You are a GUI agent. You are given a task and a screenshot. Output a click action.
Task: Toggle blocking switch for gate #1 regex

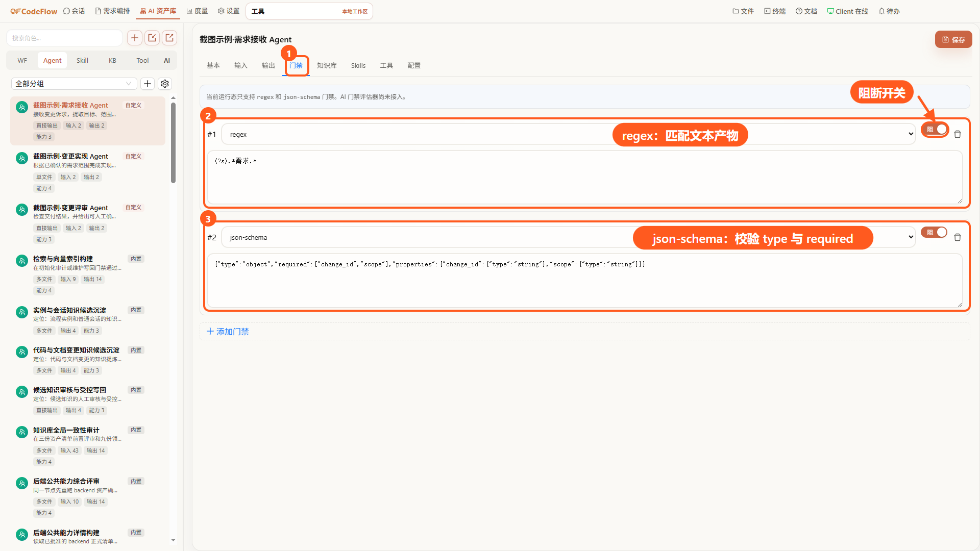pos(934,130)
